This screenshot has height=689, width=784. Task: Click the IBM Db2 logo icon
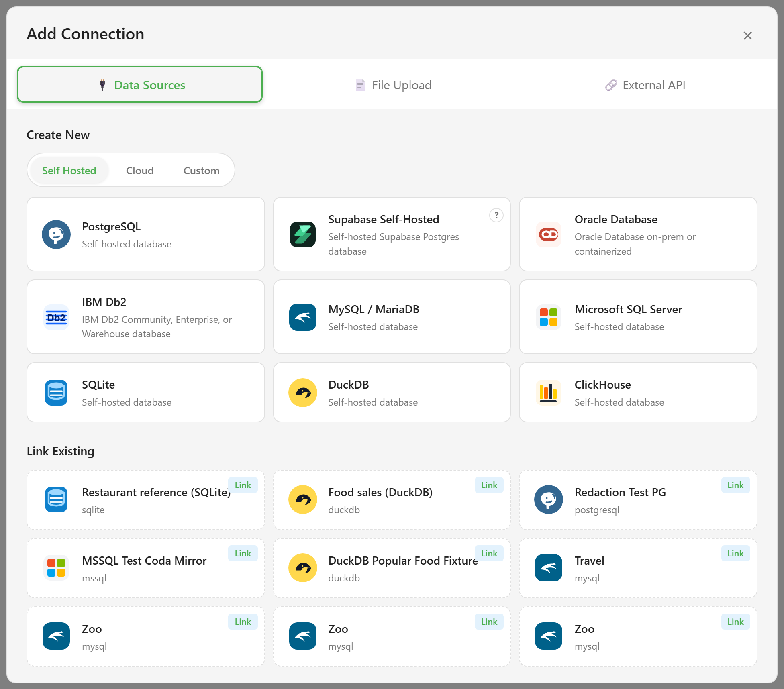tap(56, 317)
